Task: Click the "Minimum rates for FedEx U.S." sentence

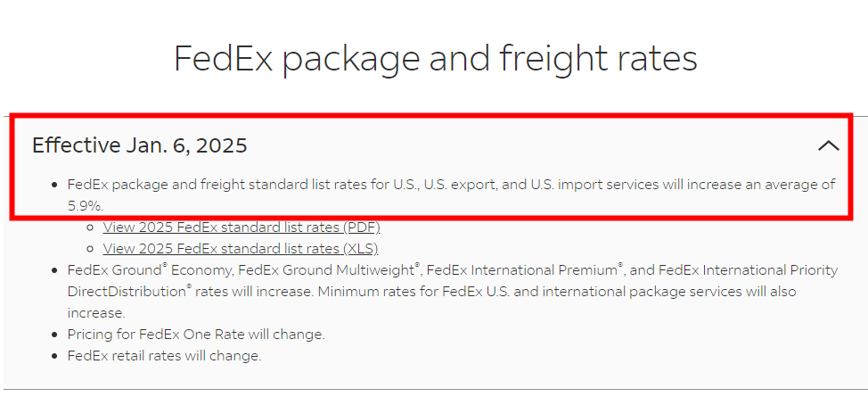Action: (413, 292)
